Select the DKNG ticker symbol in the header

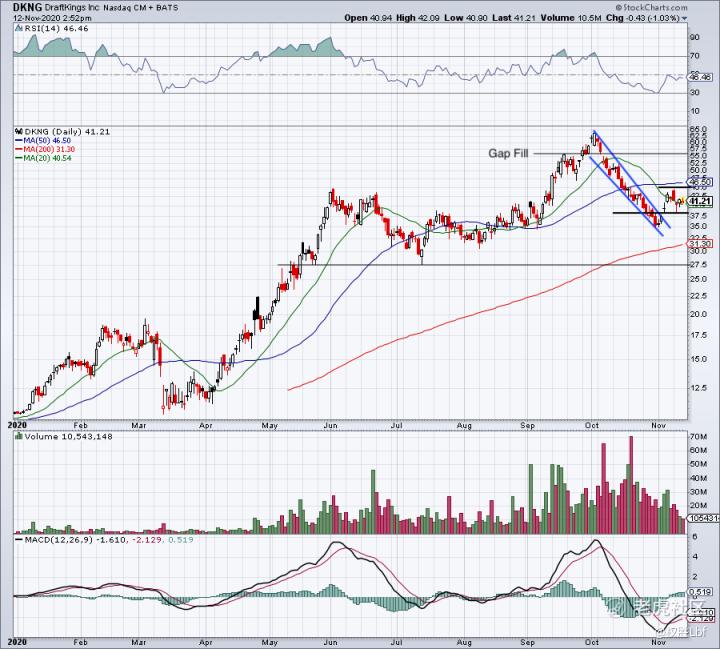pos(28,7)
